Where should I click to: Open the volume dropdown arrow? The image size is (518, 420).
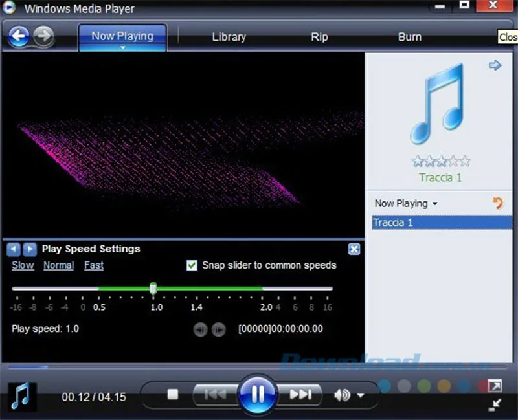coord(361,395)
